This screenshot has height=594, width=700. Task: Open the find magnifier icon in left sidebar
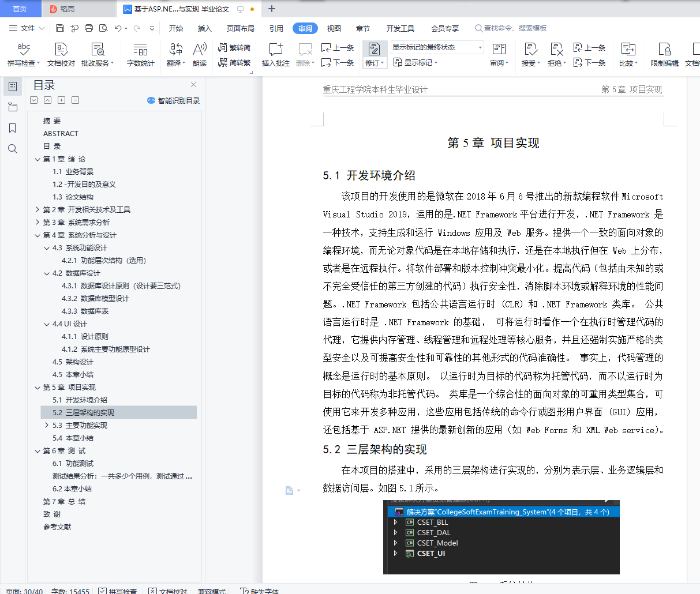pos(13,149)
